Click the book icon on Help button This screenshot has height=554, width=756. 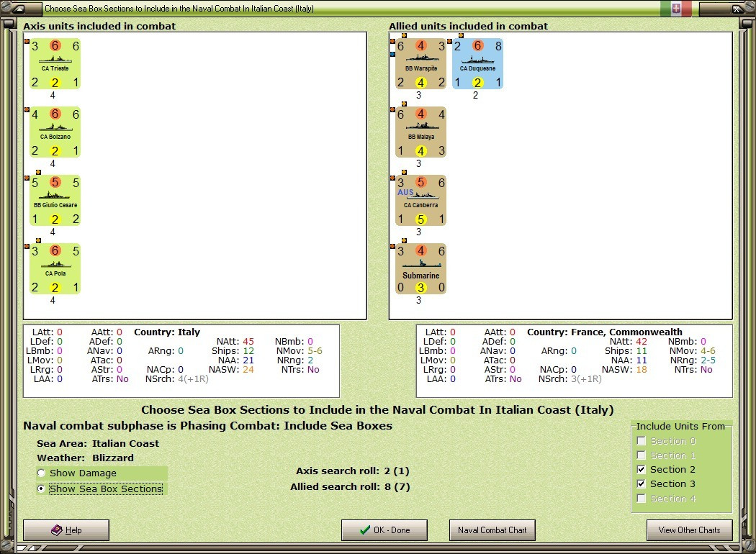pyautogui.click(x=56, y=530)
